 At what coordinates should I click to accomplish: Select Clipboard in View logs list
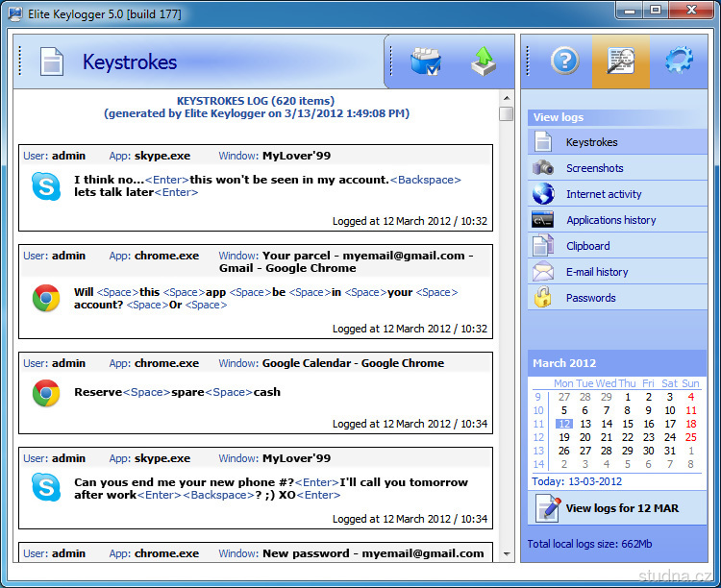587,246
